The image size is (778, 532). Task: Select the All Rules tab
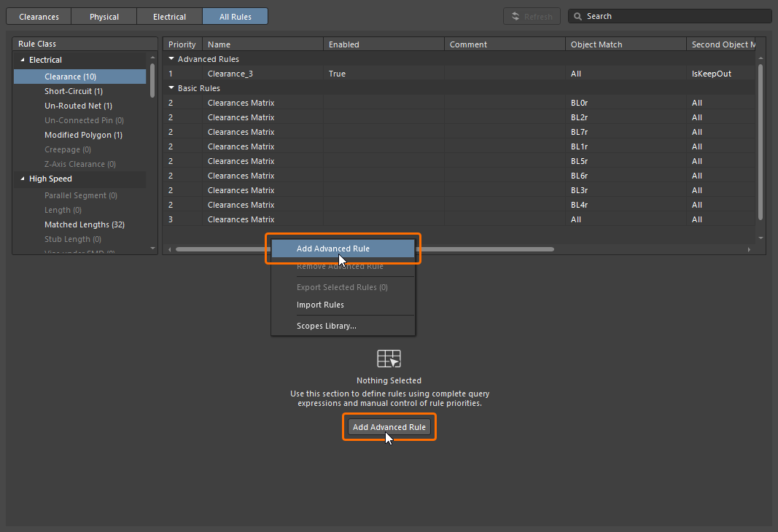(x=236, y=16)
